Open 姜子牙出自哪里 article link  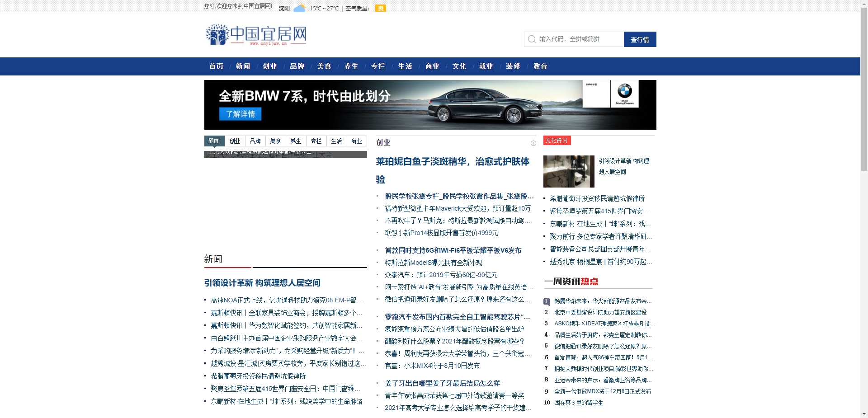click(x=442, y=383)
